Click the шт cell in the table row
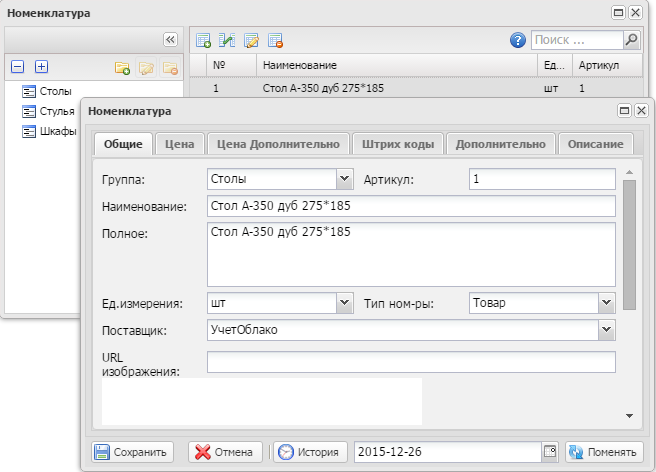Image resolution: width=656 pixels, height=472 pixels. (551, 88)
